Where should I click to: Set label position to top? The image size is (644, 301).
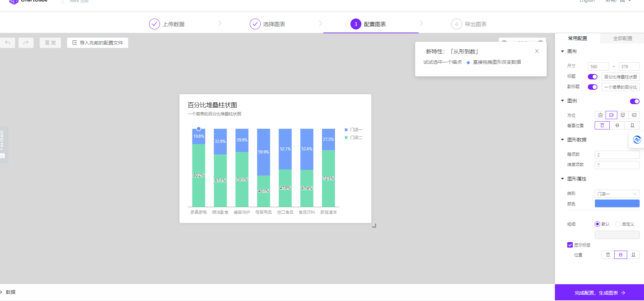(608, 255)
